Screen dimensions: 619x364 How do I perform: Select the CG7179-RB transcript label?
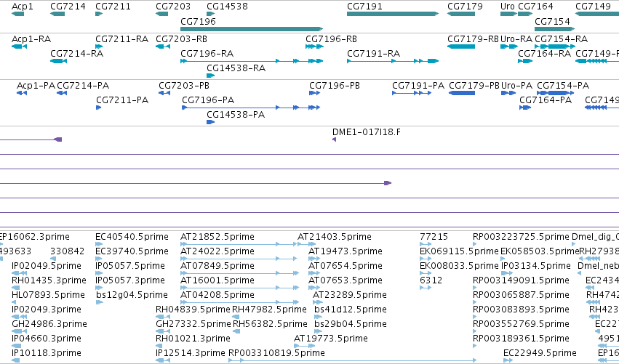tap(474, 39)
